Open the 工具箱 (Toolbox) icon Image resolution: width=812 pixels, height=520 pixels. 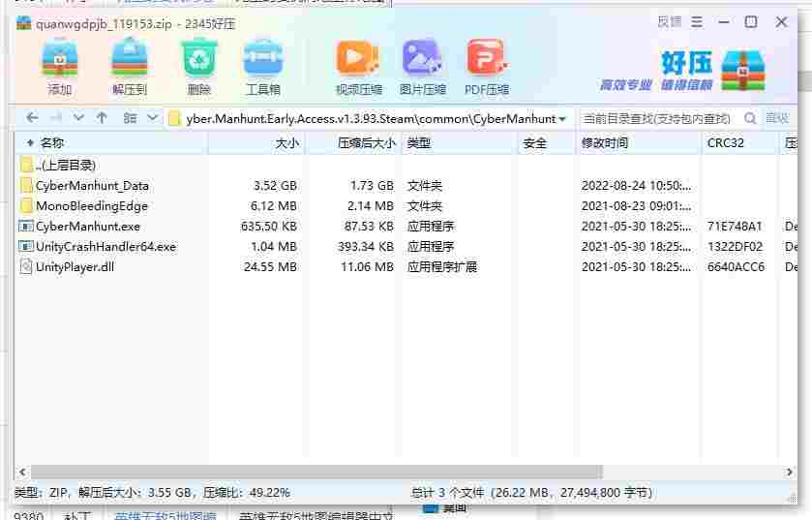point(263,66)
